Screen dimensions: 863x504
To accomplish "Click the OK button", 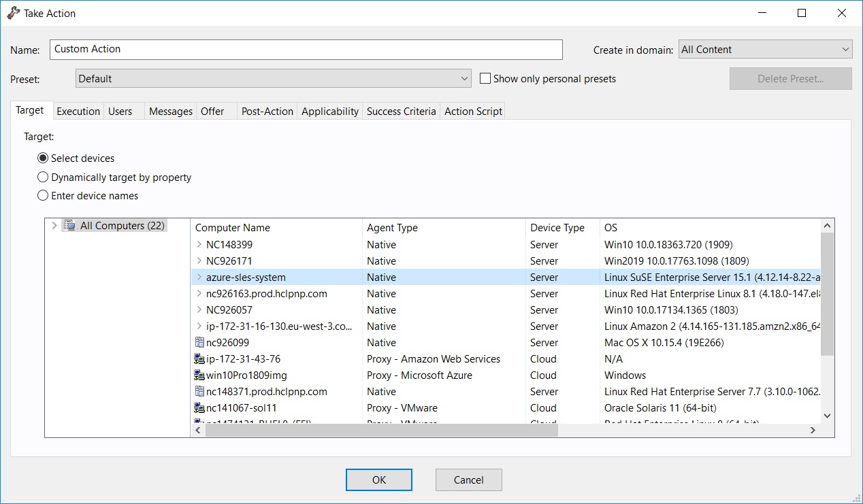I will point(379,480).
